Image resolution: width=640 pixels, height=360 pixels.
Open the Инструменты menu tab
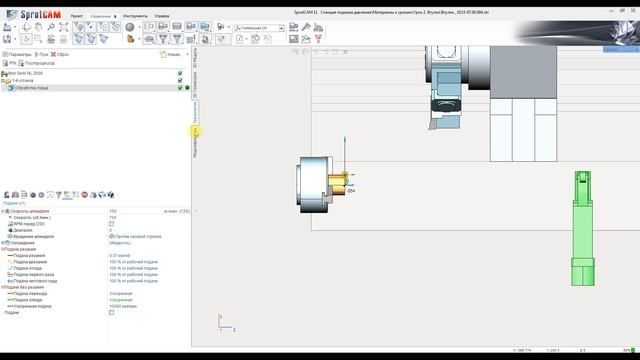pos(135,16)
